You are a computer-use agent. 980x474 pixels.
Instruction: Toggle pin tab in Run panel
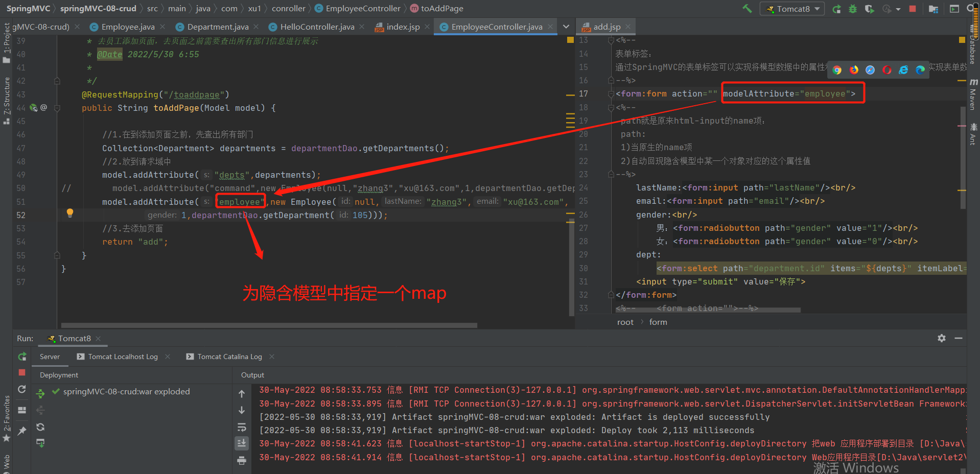pos(22,431)
